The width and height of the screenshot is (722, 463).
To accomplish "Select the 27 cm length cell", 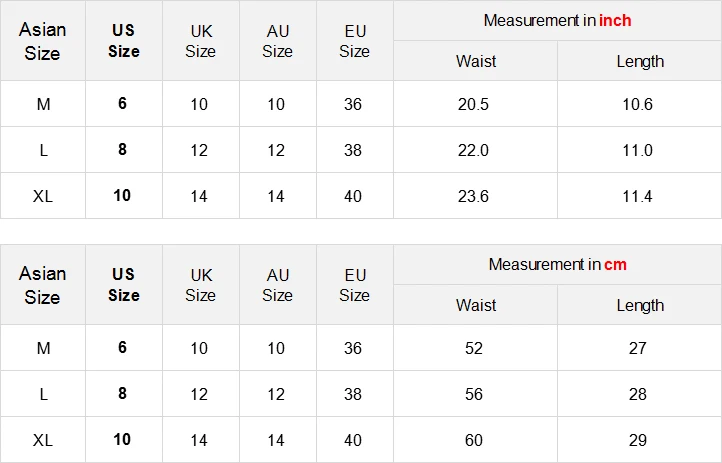I will 638,348.
